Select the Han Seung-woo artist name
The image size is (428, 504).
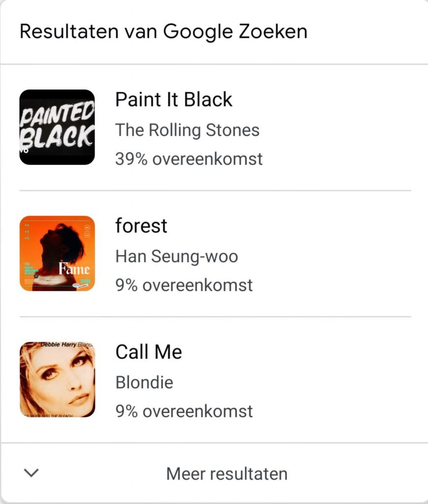176,256
